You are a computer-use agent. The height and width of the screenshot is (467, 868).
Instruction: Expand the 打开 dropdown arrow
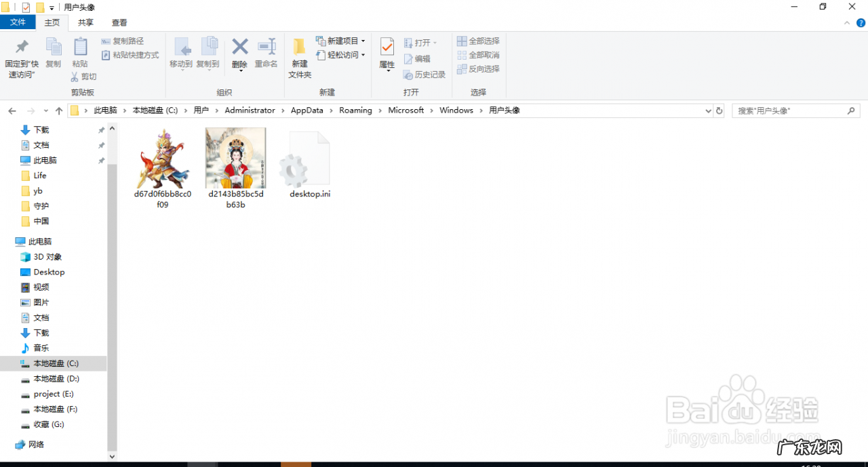coord(436,41)
